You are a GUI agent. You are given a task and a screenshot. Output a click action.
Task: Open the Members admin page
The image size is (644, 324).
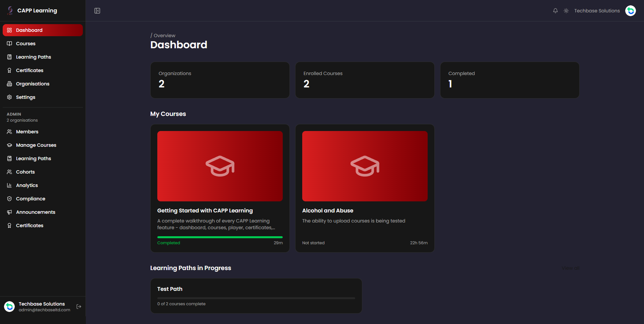coord(43,132)
